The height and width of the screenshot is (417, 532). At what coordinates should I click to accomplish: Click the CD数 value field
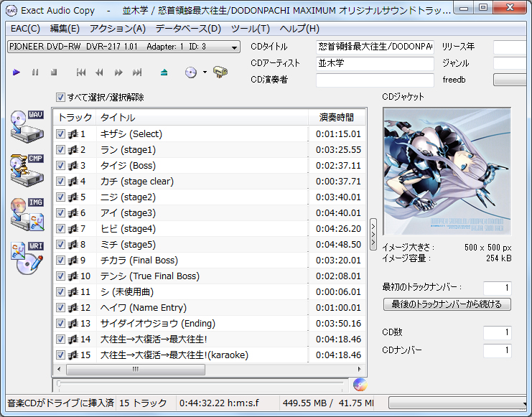(498, 332)
